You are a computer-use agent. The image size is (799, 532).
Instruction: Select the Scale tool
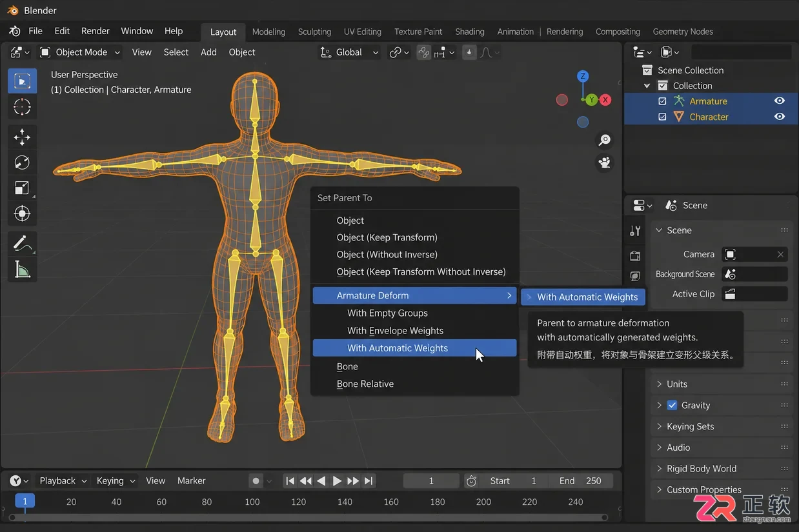(22, 188)
